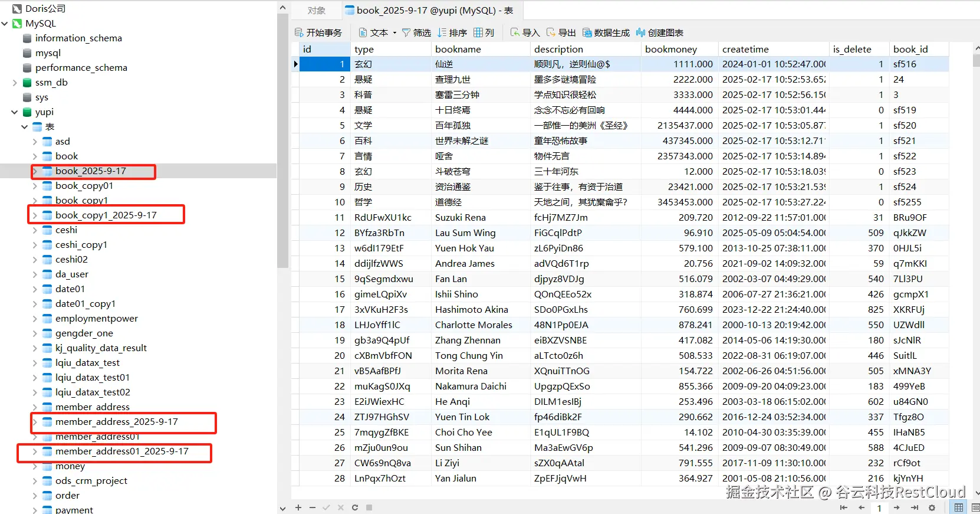980x514 pixels.
Task: Switch to grid view icon
Action: pyautogui.click(x=959, y=508)
